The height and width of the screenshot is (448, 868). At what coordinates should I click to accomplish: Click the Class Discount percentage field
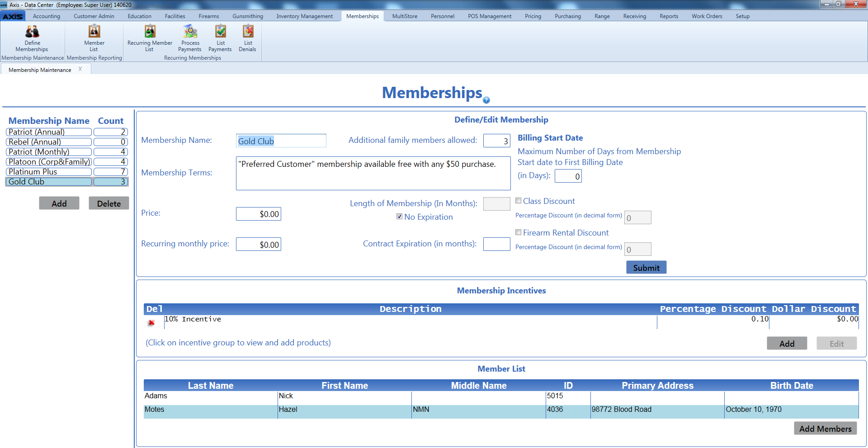point(638,217)
